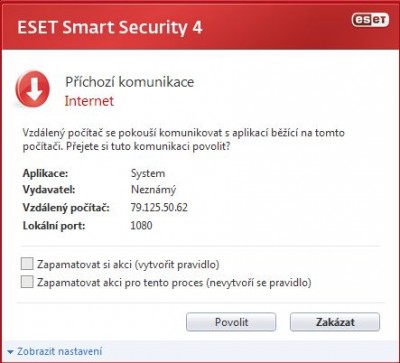Screen dimensions: 400x363
Task: Click the ESET logo in the header
Action: [x=370, y=20]
